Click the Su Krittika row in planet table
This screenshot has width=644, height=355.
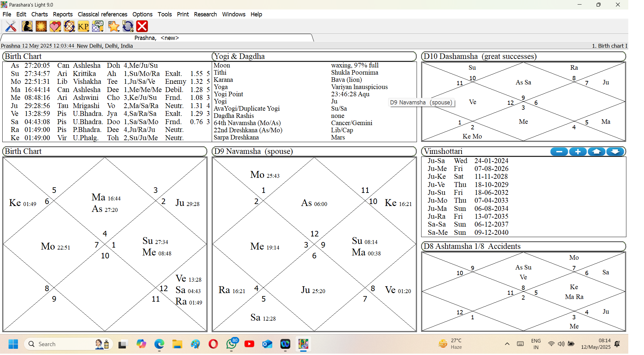tap(110, 74)
